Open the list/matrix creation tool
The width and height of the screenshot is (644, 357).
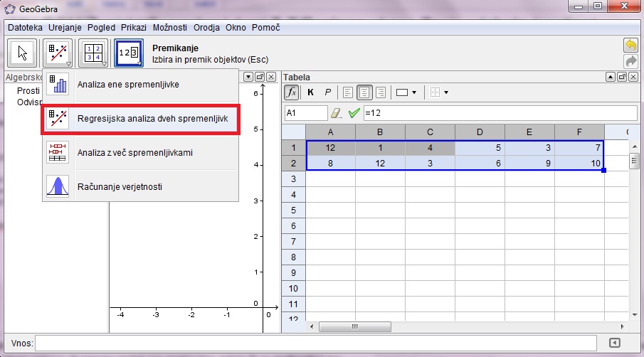(x=93, y=53)
